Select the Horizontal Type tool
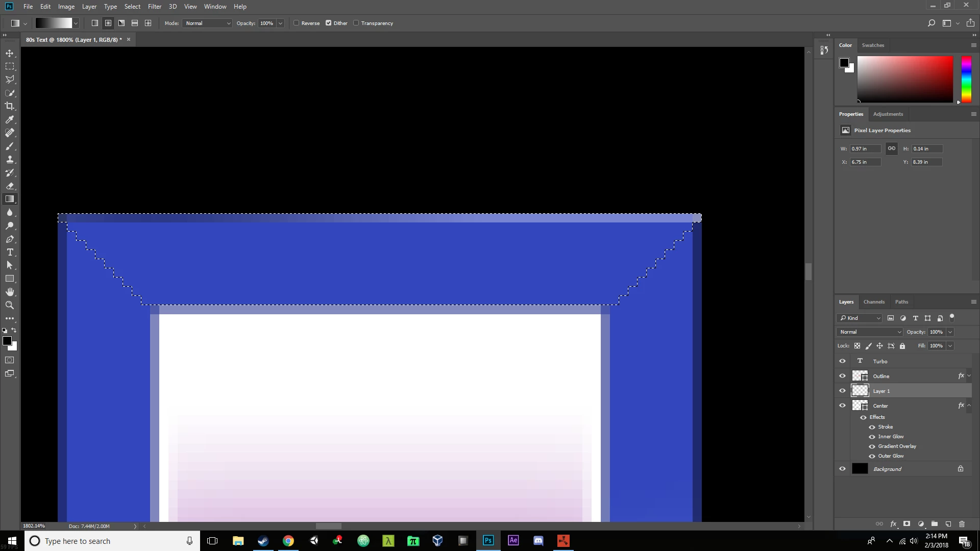Viewport: 980px width, 551px height. (10, 252)
